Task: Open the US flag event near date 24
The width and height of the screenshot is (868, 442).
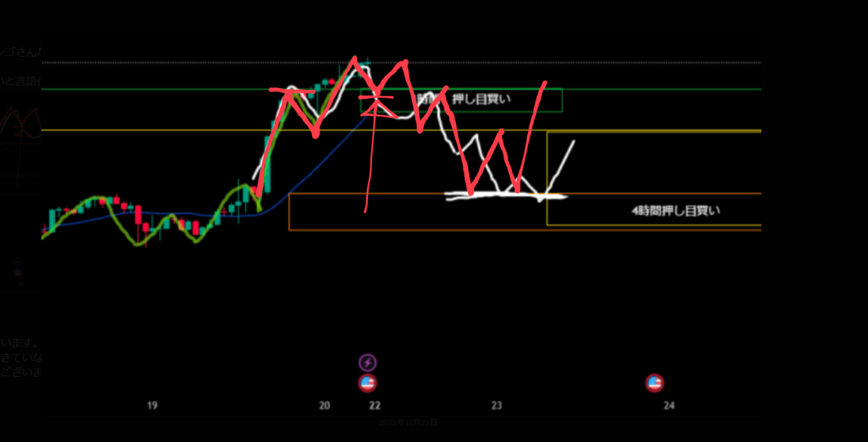Action: pos(654,384)
